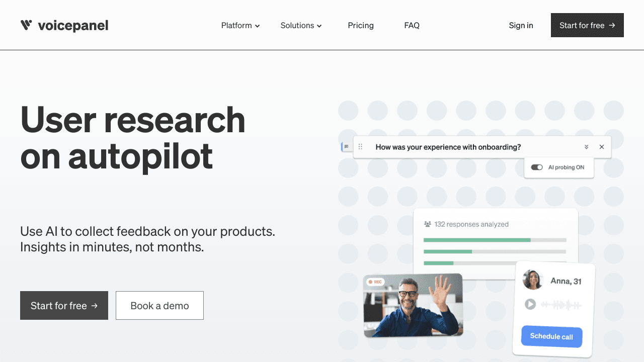644x362 pixels.
Task: Open the FAQ nav link
Action: (412, 25)
